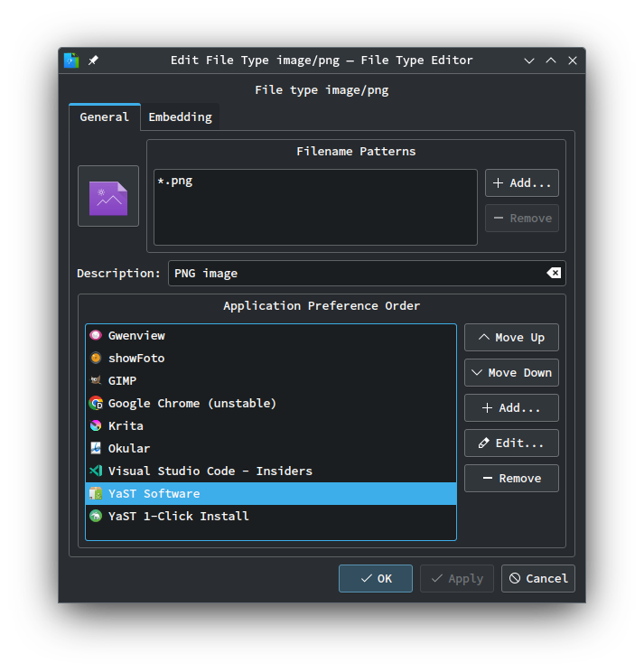Move the selected application up
This screenshot has height=672, width=644.
click(x=511, y=337)
